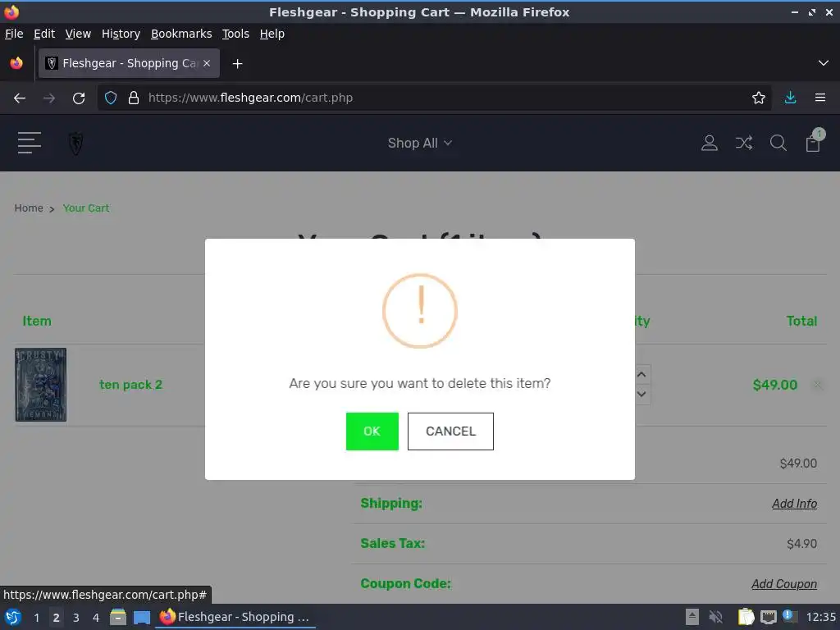
Task: Open the Firefox downloads panel
Action: pos(790,98)
